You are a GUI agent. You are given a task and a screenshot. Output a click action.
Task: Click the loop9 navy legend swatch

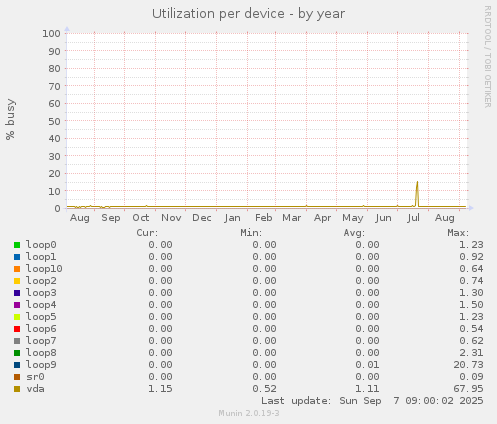coord(17,365)
